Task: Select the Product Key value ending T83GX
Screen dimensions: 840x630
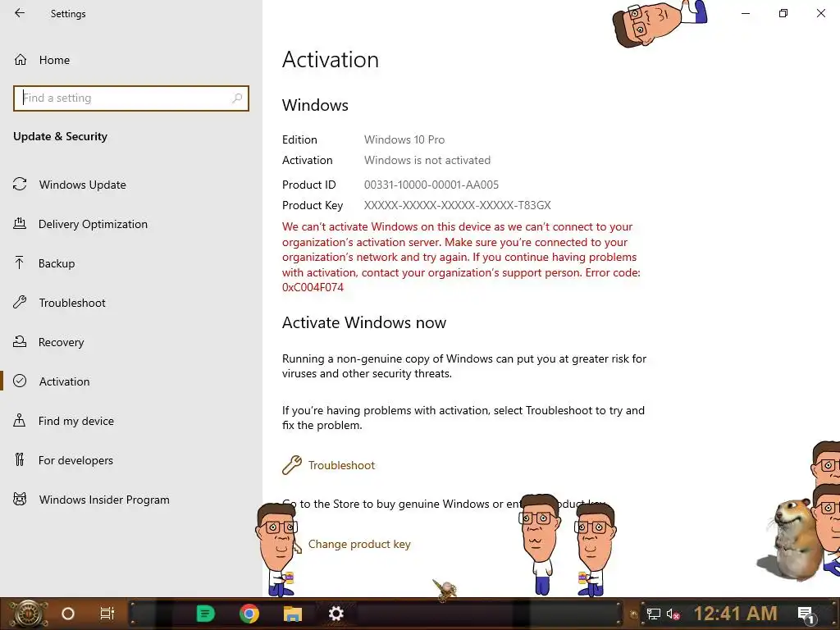Action: coord(458,205)
